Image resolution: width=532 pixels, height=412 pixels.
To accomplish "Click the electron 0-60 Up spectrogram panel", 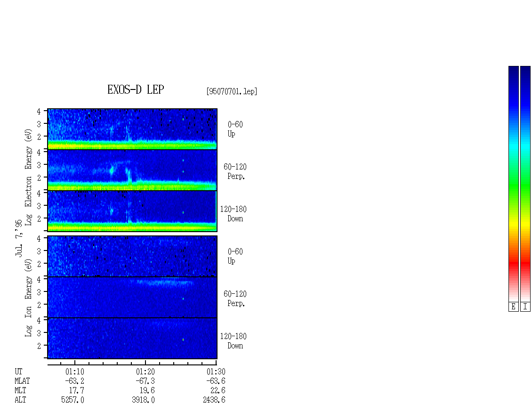I will [132, 129].
